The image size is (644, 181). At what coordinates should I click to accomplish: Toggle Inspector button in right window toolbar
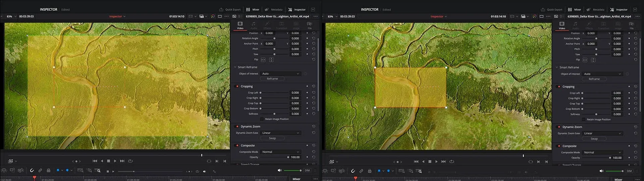coord(619,9)
